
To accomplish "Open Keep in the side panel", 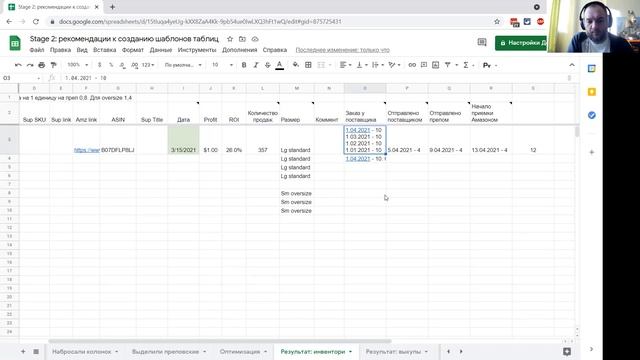I will click(591, 92).
